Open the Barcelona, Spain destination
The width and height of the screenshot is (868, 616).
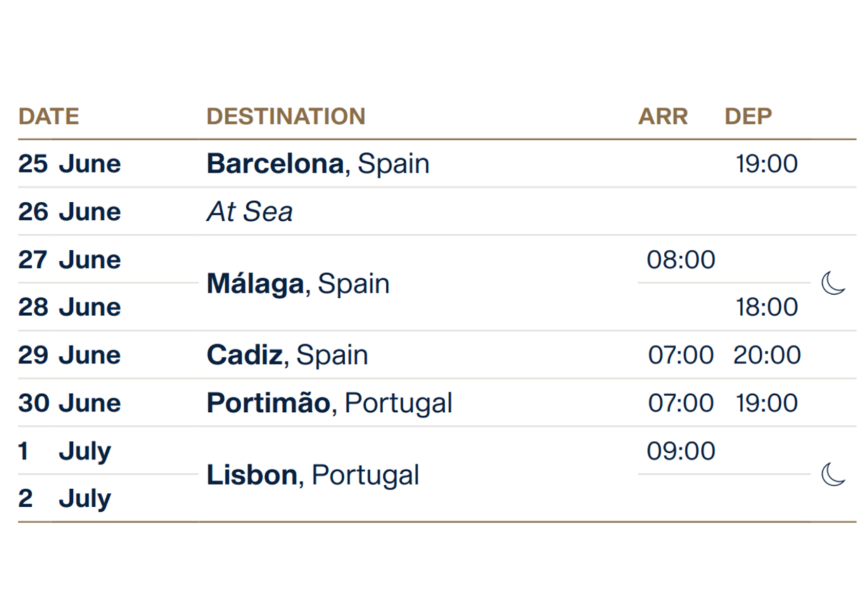pyautogui.click(x=318, y=164)
